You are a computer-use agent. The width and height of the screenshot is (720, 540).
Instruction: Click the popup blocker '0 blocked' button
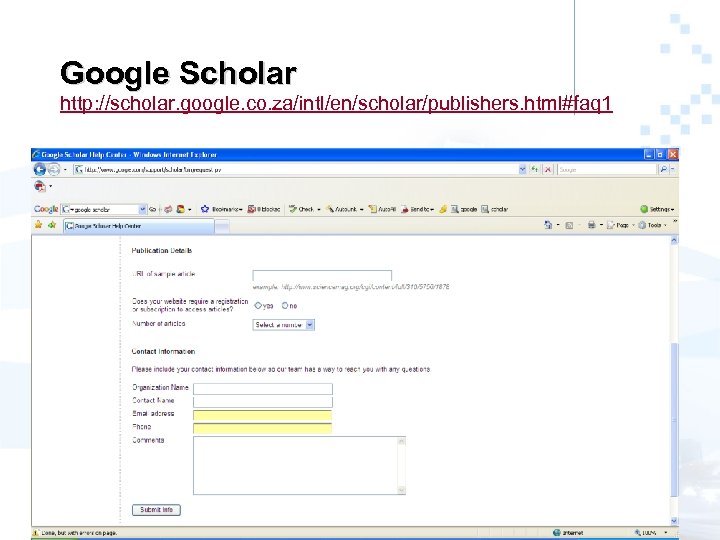[264, 209]
